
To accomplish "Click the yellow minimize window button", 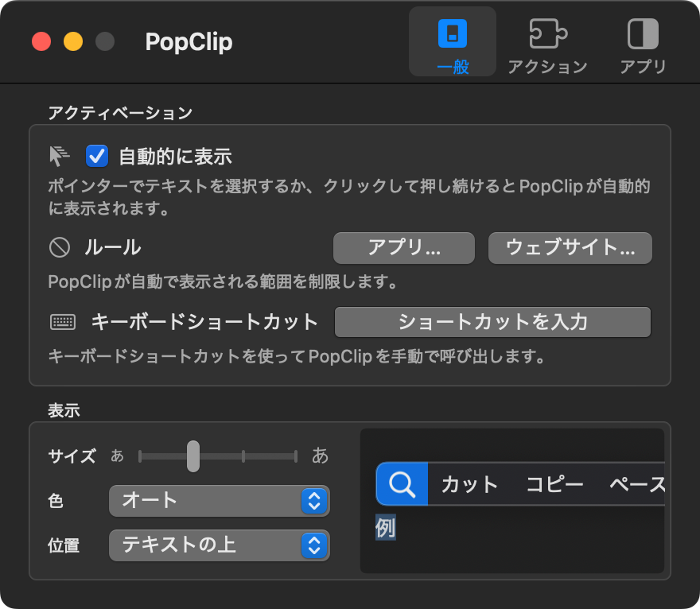I will (73, 41).
